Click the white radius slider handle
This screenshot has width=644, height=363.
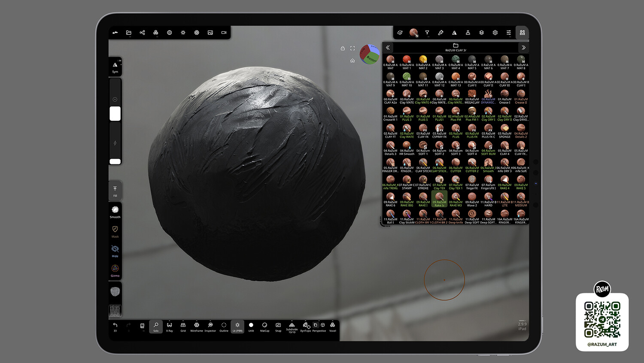pyautogui.click(x=115, y=114)
